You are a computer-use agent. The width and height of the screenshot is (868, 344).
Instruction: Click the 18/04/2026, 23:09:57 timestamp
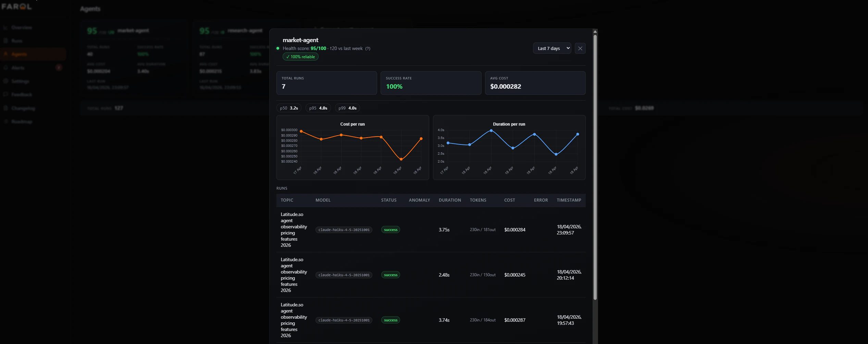(x=569, y=230)
